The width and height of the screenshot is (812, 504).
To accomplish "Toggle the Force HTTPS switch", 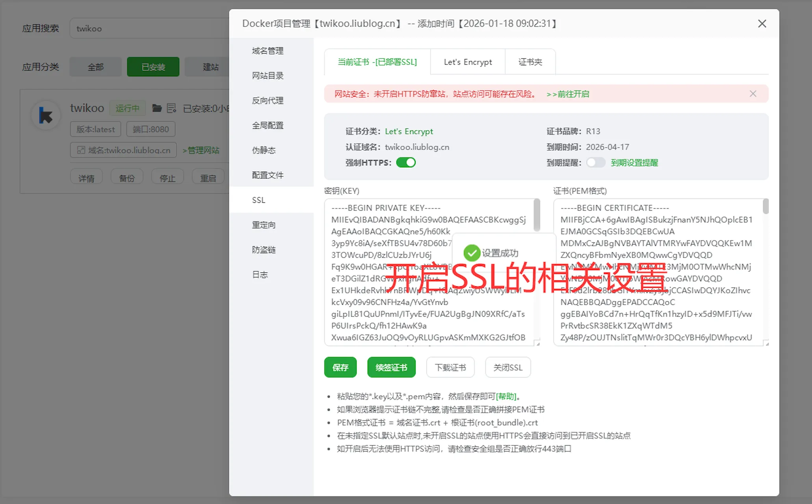I will point(406,163).
